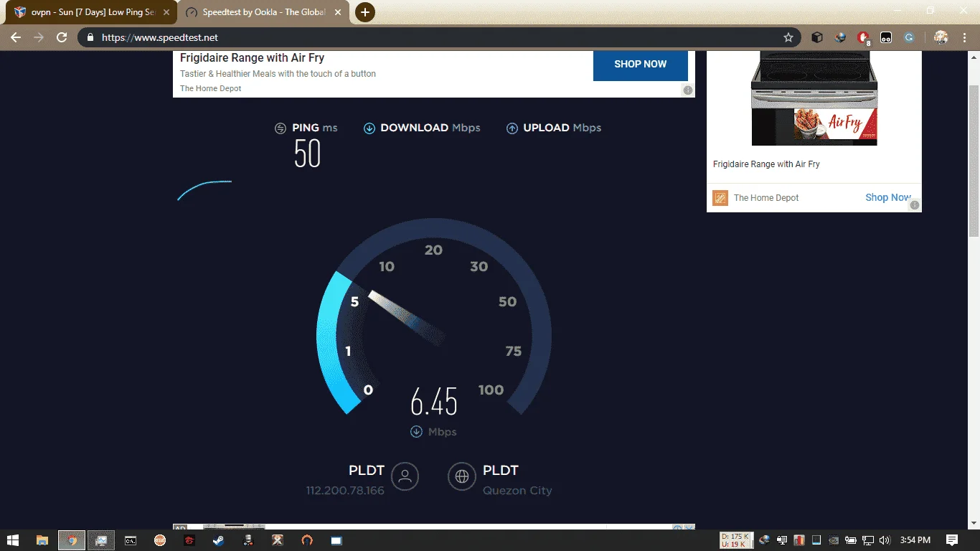This screenshot has height=551, width=980.
Task: Open the Windows notification center
Action: pyautogui.click(x=952, y=540)
